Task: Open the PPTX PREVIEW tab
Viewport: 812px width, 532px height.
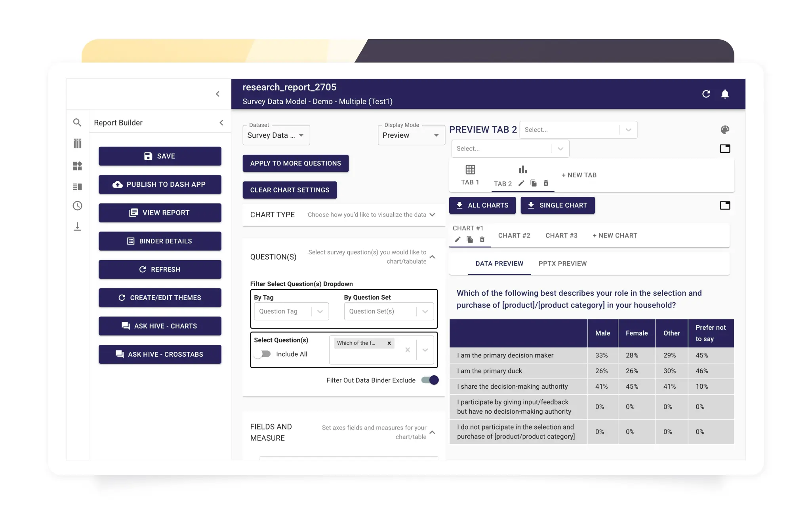Action: point(562,264)
